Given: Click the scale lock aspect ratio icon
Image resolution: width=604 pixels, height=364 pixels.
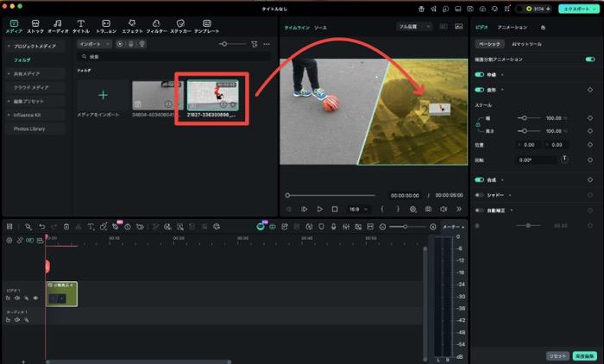Looking at the screenshot, I should 478,124.
